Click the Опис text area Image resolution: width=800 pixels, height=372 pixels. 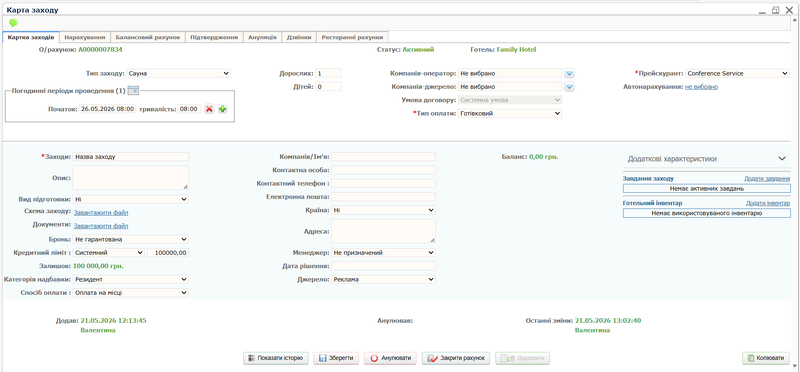tap(131, 178)
